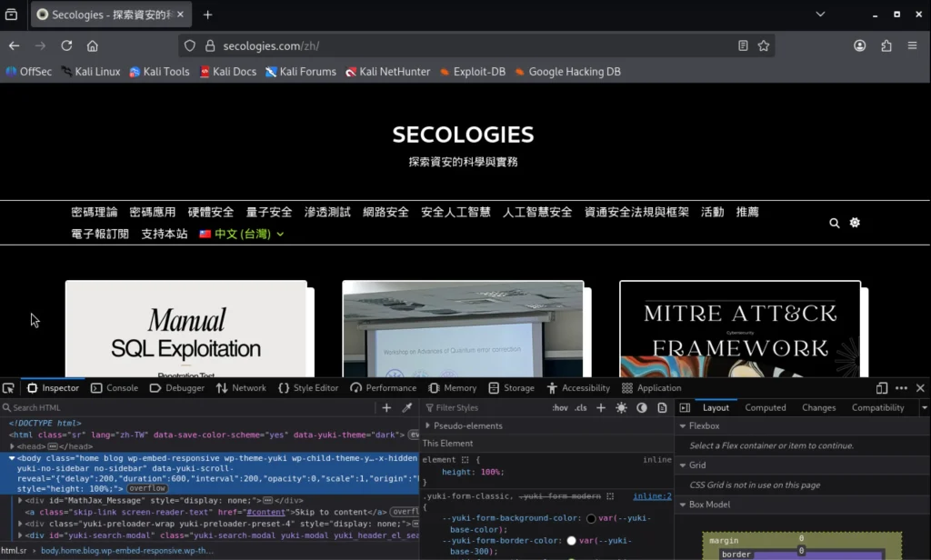Open the site settings gear icon
This screenshot has width=931, height=560.
855,223
